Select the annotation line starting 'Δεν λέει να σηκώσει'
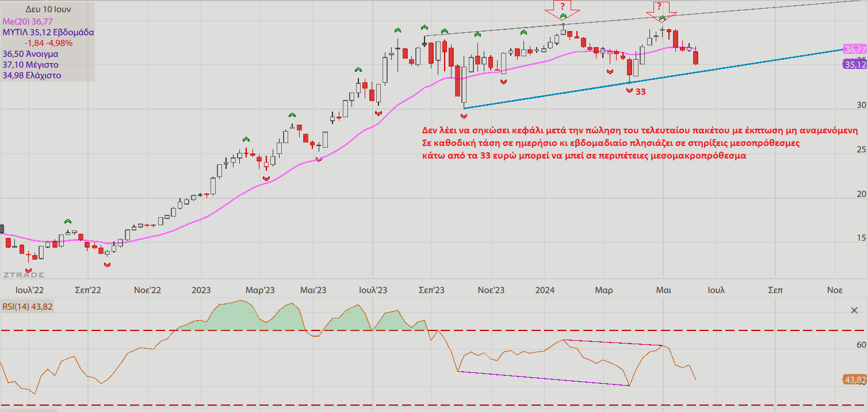 639,131
